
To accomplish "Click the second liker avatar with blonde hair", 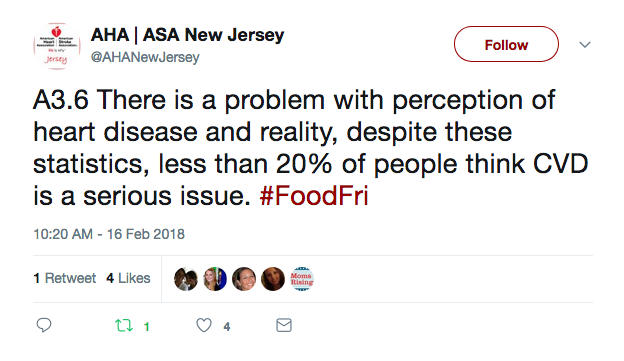I will click(215, 279).
